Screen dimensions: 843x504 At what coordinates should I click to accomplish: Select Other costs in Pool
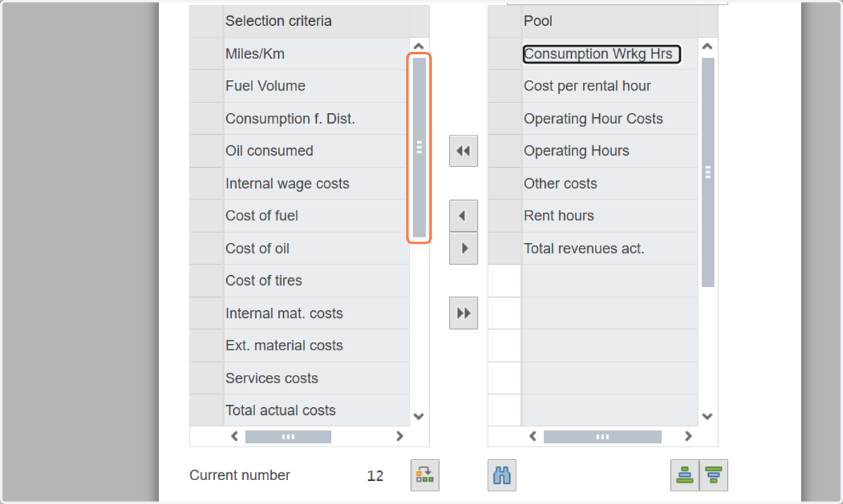(x=610, y=184)
